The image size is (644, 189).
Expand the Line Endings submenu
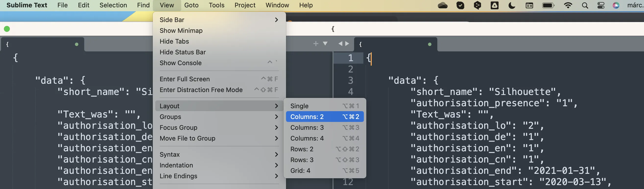(219, 176)
